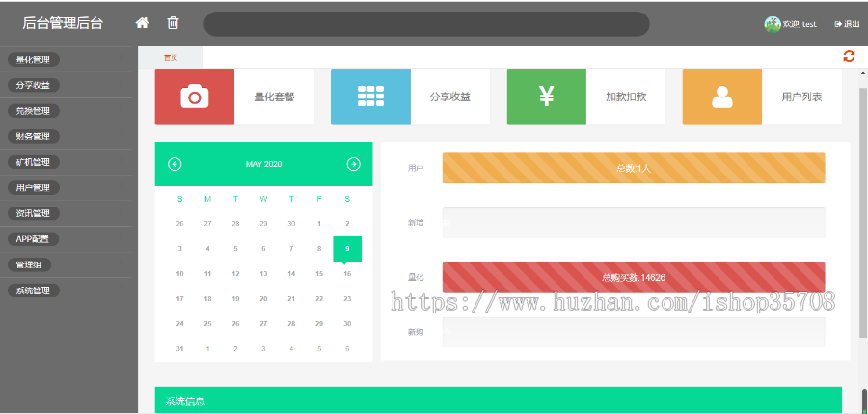Open 分享收益 sidebar menu

[x=33, y=85]
